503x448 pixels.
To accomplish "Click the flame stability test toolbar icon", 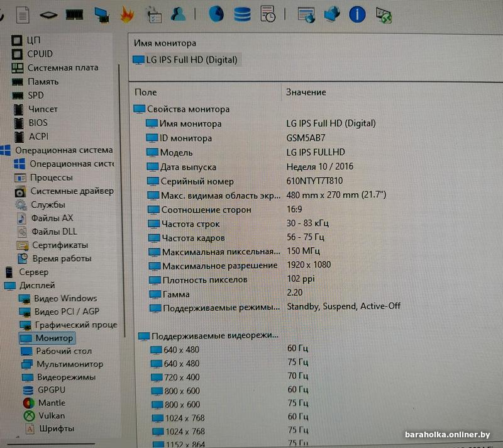I will coord(127,14).
